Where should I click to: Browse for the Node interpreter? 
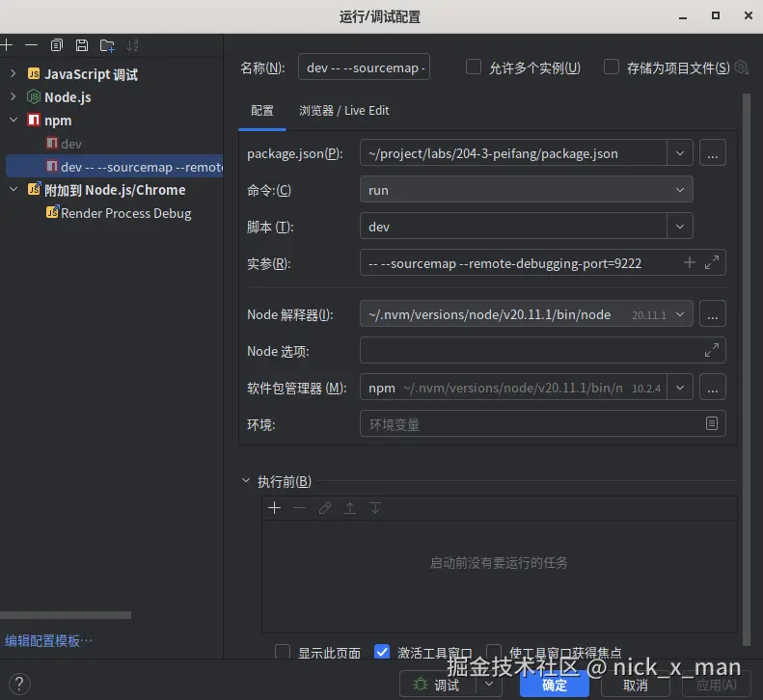pyautogui.click(x=713, y=313)
